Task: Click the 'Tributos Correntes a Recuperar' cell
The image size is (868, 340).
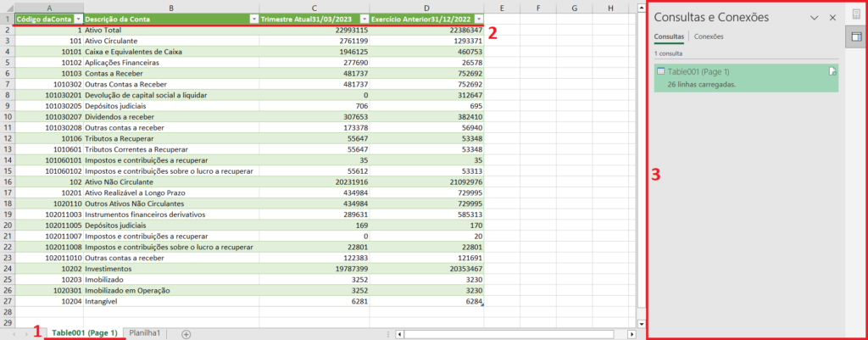Action: pos(171,149)
